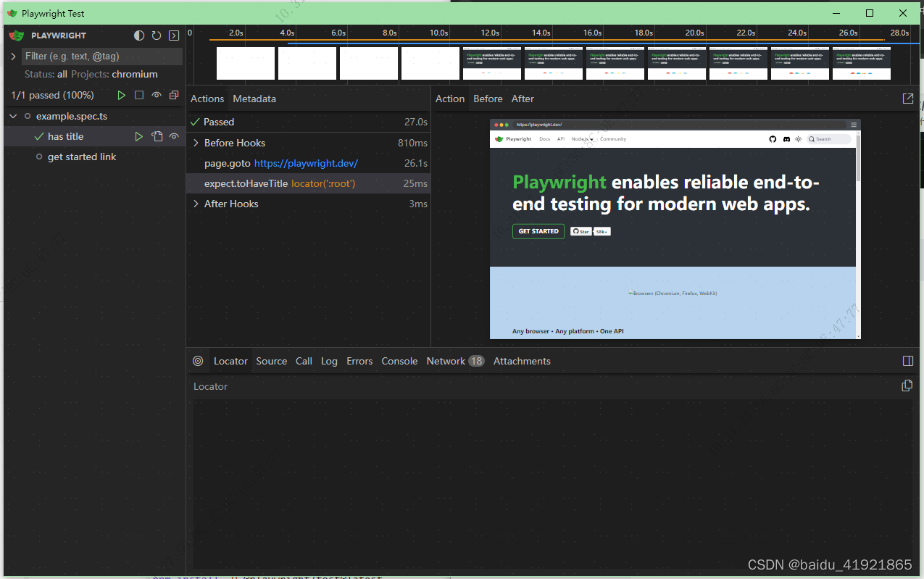Screen dimensions: 924x579
Task: Open the After snapshot tab
Action: 523,99
